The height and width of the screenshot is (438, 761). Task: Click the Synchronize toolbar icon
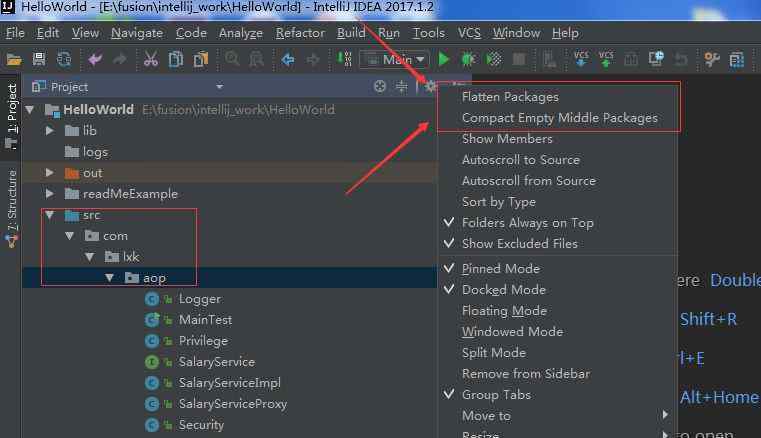click(x=64, y=60)
